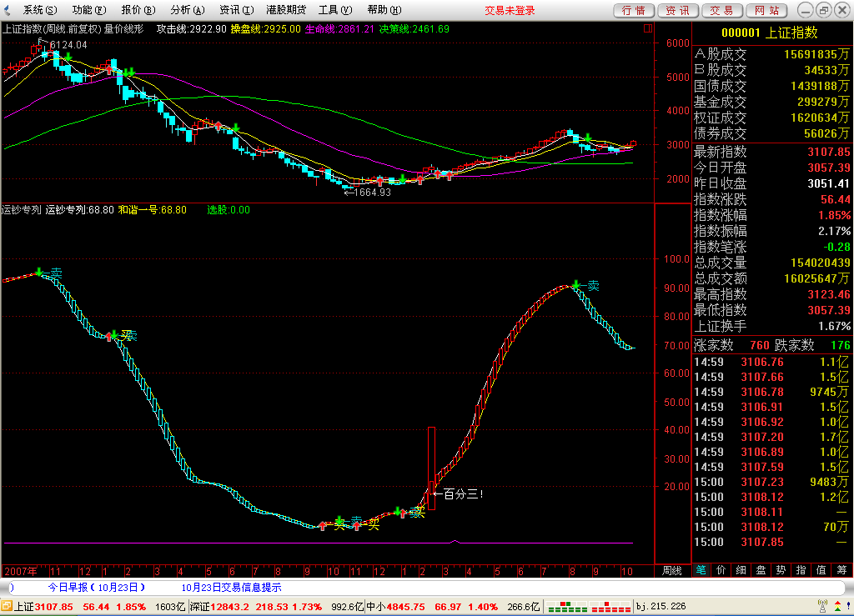
Task: Click the bj.215.226 server label
Action: (661, 606)
